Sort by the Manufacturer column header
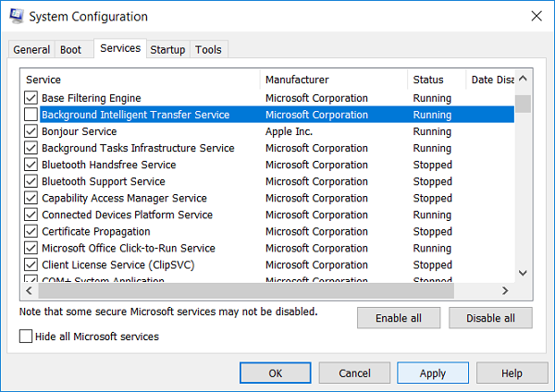555x392 pixels. pos(333,80)
